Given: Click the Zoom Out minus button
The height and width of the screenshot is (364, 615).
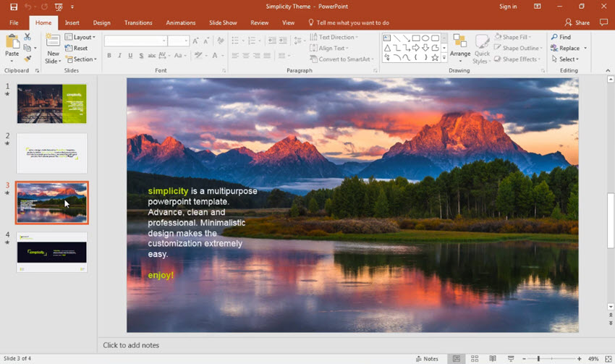Looking at the screenshot, I should 524,358.
